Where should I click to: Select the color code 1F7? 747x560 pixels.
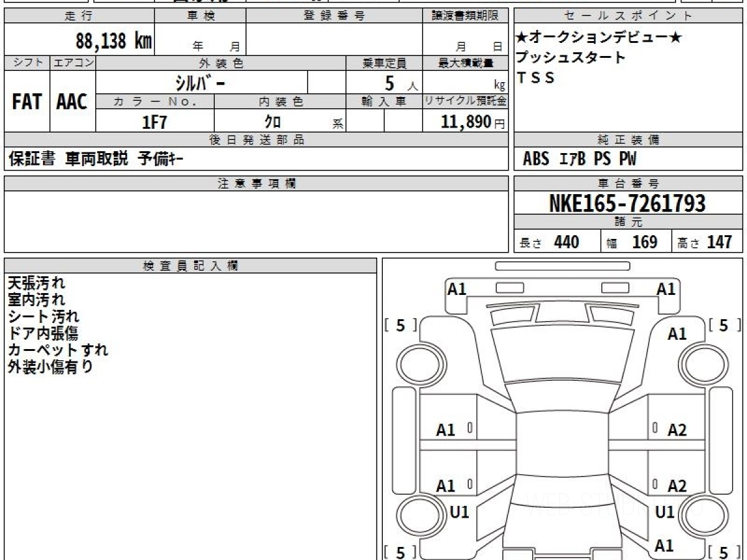click(155, 121)
